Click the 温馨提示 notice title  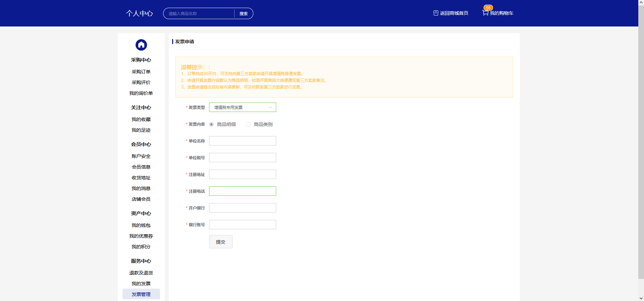tap(195, 67)
